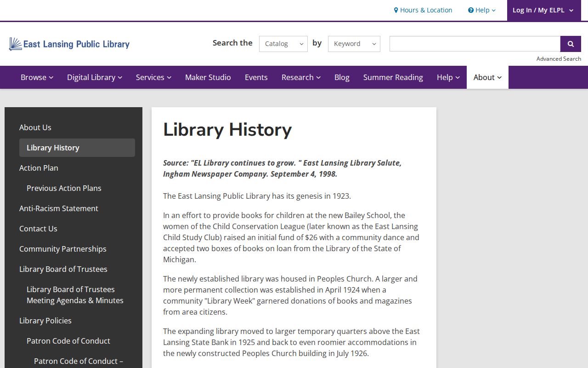Open the Log In / My ELPL menu

click(x=543, y=10)
